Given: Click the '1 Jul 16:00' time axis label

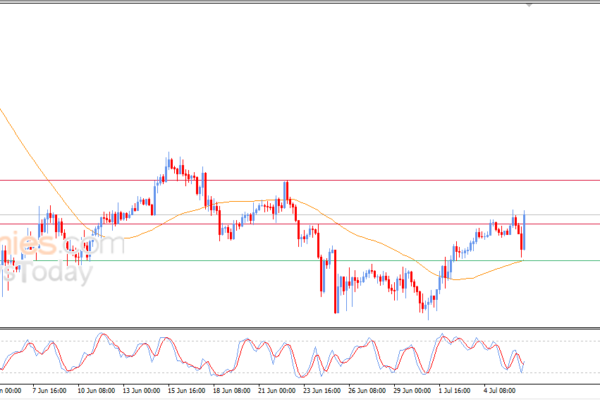Looking at the screenshot, I should coord(455,391).
